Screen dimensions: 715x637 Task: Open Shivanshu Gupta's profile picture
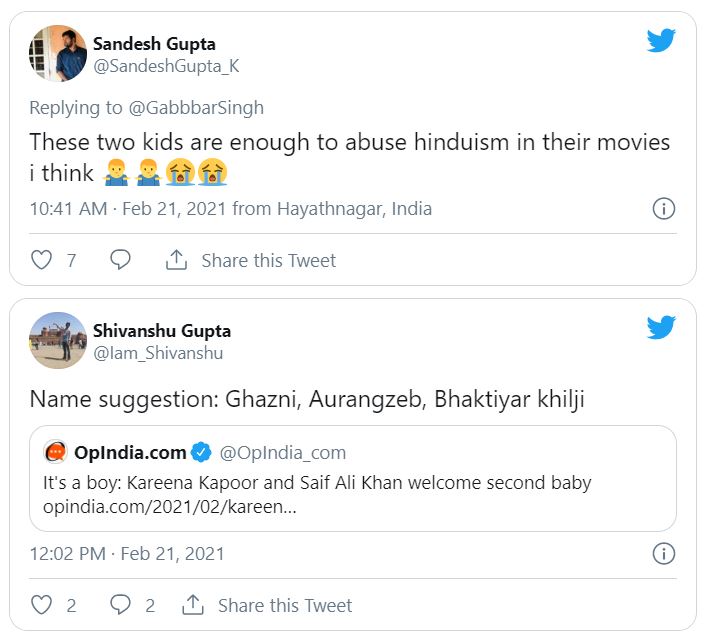coord(58,341)
